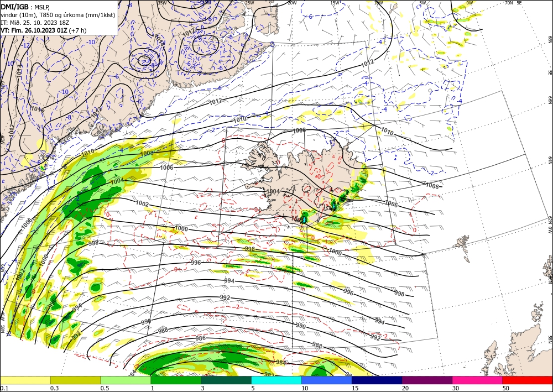Viewport: 553px width, 392px height.
Task: Click the red legend band above 50
Action: 528,380
